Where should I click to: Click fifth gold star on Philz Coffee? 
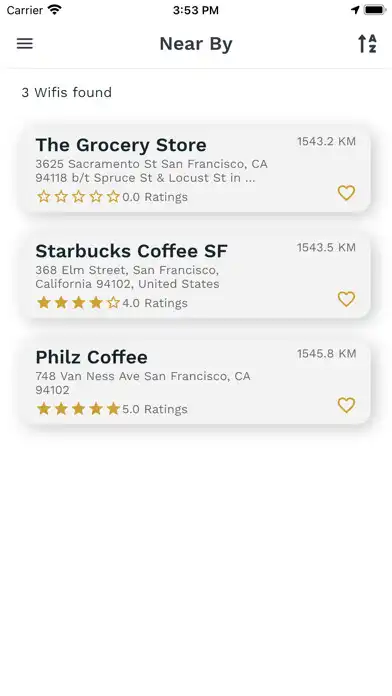[x=113, y=409]
